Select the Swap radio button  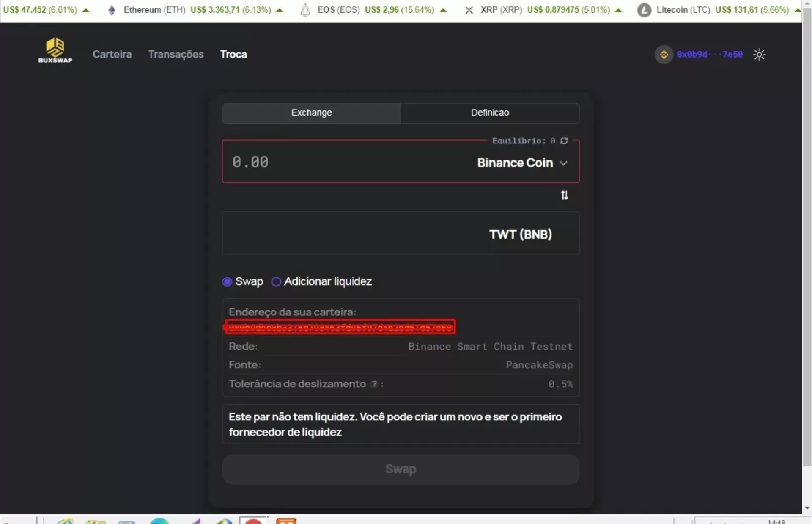click(x=227, y=282)
